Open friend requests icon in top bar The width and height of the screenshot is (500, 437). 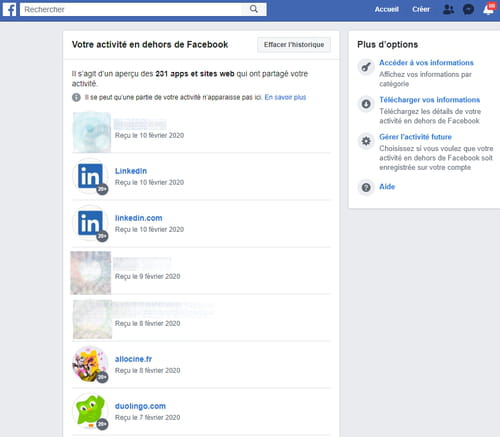(x=448, y=9)
